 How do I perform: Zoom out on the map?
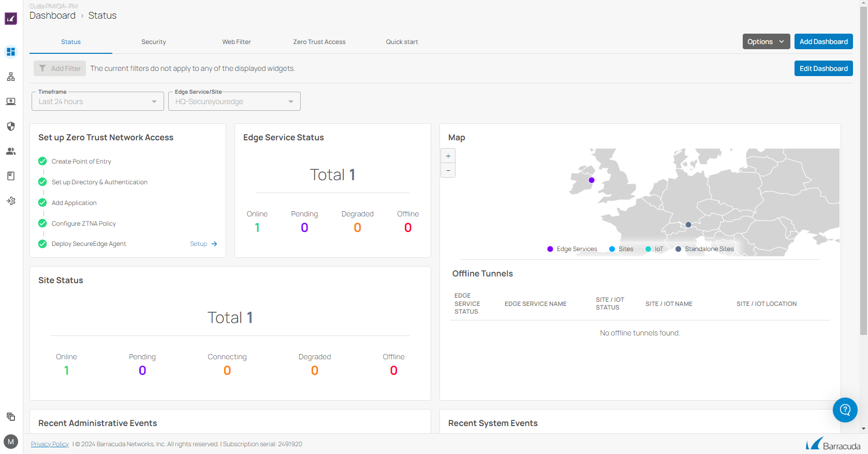coord(448,170)
